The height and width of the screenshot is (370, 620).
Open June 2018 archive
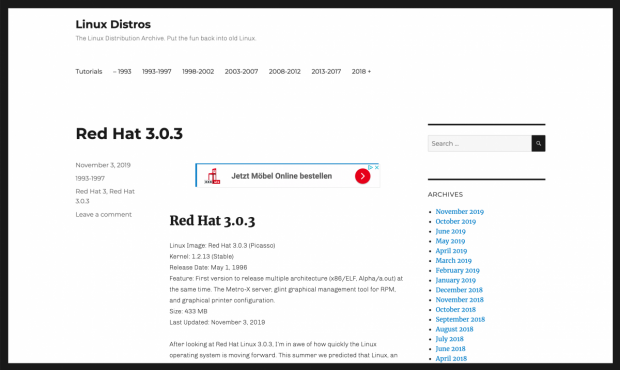pos(450,349)
